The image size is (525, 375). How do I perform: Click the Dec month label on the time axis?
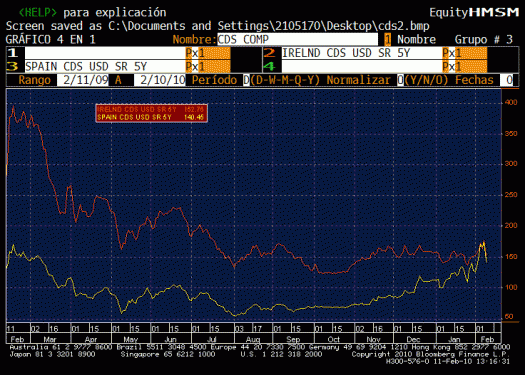(414, 339)
